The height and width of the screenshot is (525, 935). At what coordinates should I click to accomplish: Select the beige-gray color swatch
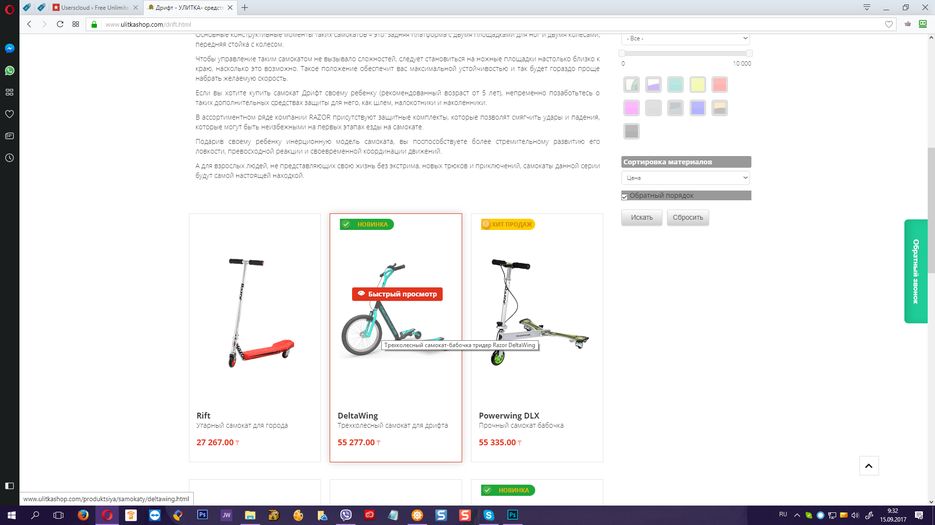(x=719, y=108)
